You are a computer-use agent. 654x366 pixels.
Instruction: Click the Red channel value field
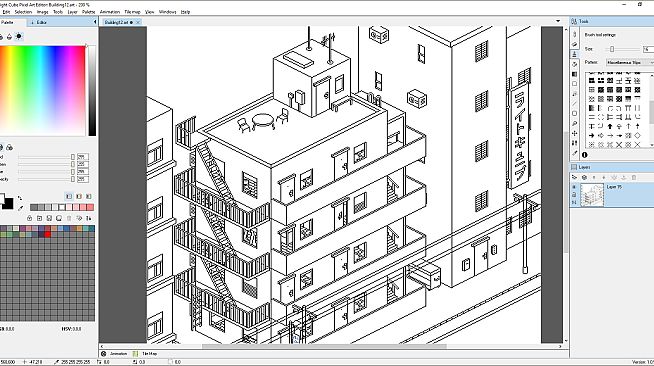click(83, 157)
